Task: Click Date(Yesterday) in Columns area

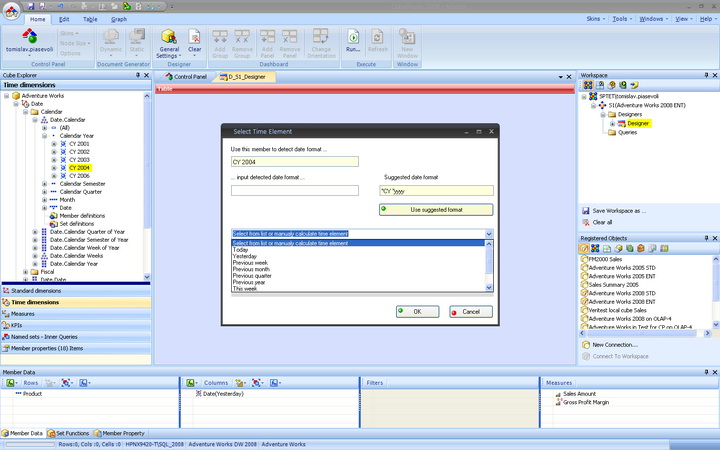Action: [224, 394]
